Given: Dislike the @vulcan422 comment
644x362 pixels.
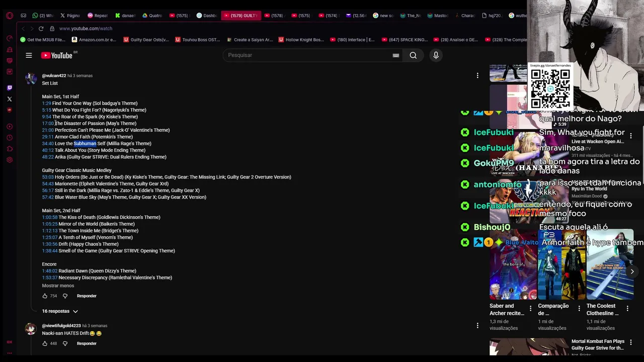Looking at the screenshot, I should (x=65, y=296).
